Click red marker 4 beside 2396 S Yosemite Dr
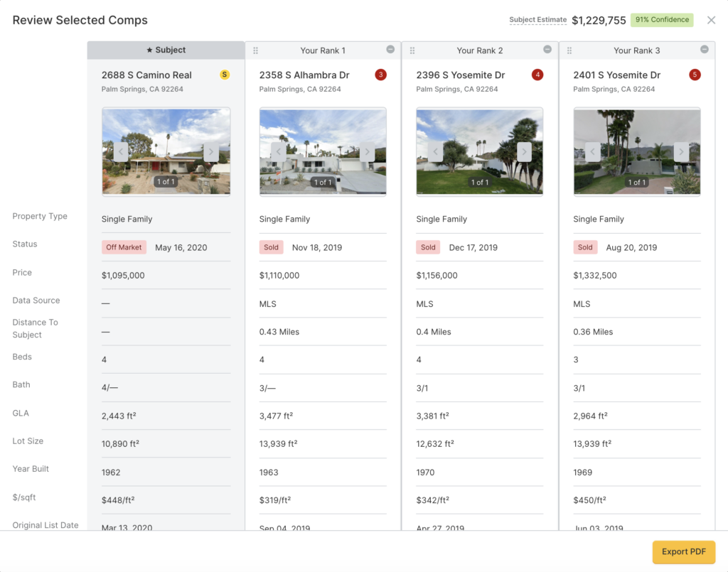 (537, 75)
